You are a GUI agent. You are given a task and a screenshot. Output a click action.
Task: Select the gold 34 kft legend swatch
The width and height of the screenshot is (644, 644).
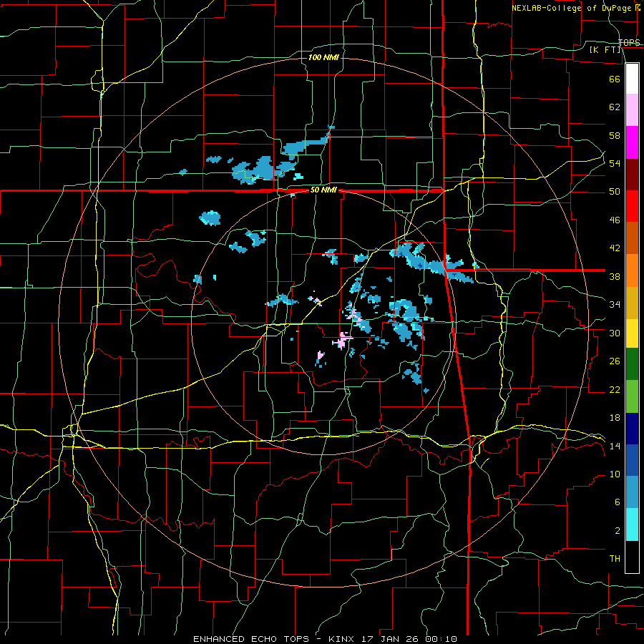pyautogui.click(x=632, y=303)
